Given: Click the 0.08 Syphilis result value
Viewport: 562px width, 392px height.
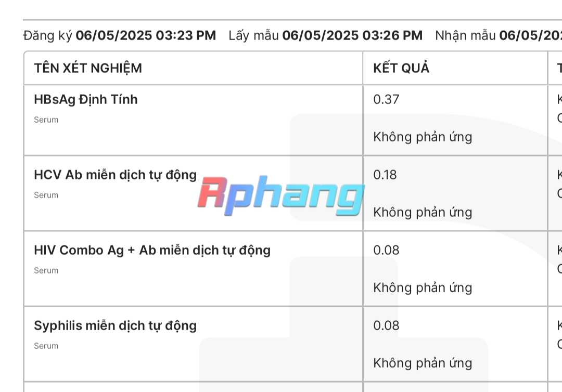Looking at the screenshot, I should click(x=386, y=325).
